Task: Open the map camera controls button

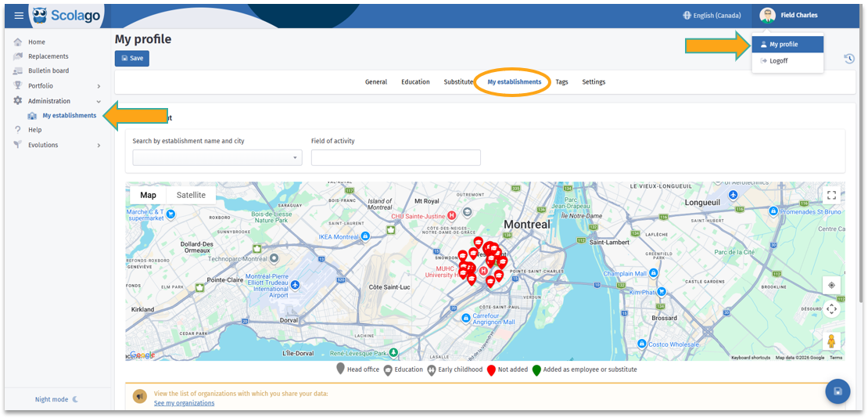Action: pyautogui.click(x=831, y=308)
